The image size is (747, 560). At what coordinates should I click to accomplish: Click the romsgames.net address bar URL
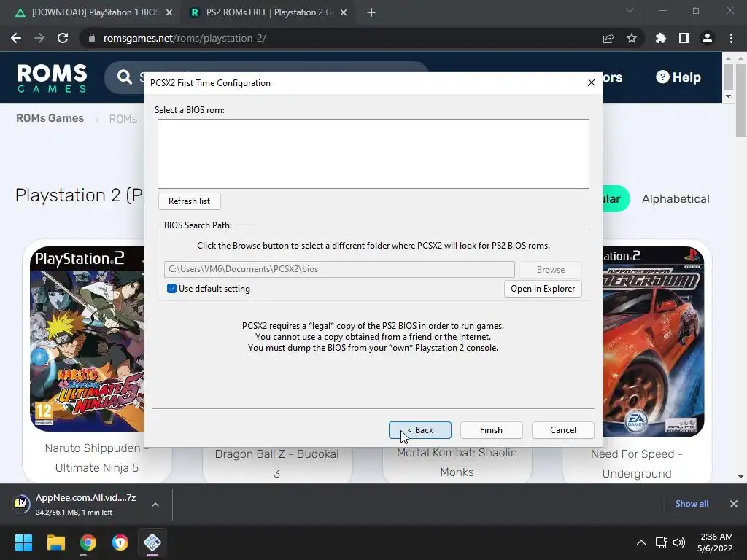tap(185, 38)
